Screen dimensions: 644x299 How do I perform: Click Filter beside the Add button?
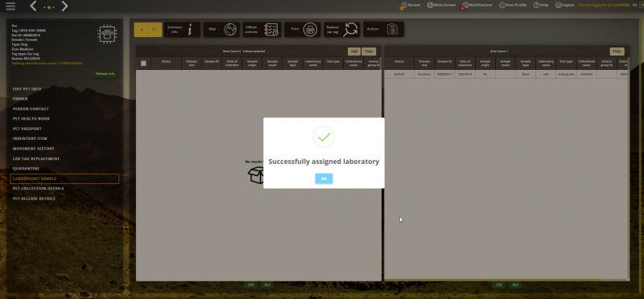(x=369, y=51)
